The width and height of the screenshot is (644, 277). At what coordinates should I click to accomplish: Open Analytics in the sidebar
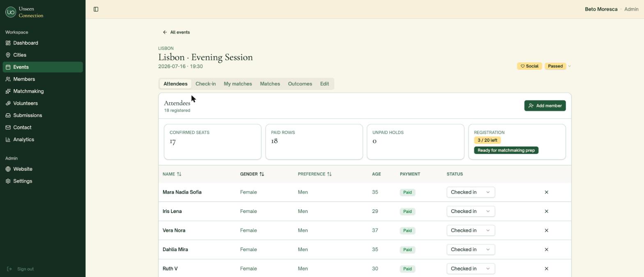(x=43, y=140)
